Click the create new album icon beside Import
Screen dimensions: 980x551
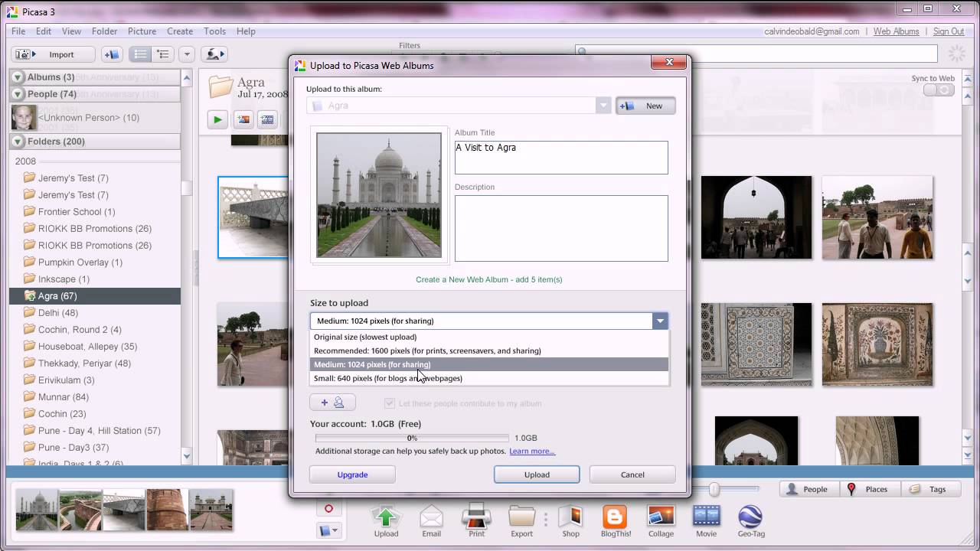pyautogui.click(x=112, y=54)
